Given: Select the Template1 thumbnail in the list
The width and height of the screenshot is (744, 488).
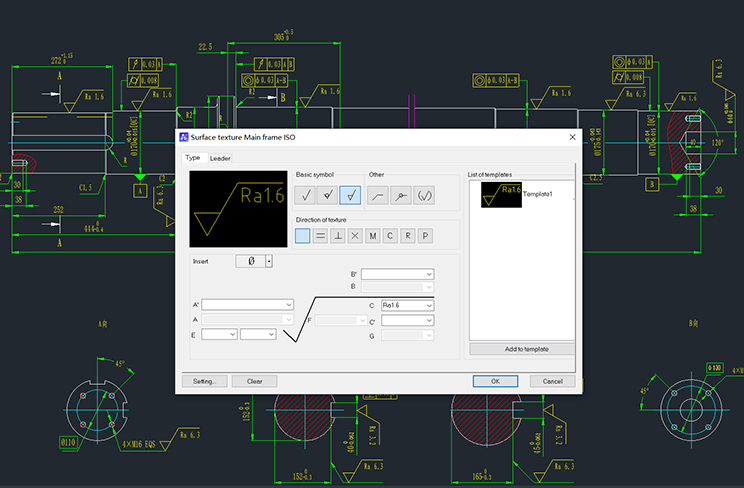Looking at the screenshot, I should tap(501, 194).
